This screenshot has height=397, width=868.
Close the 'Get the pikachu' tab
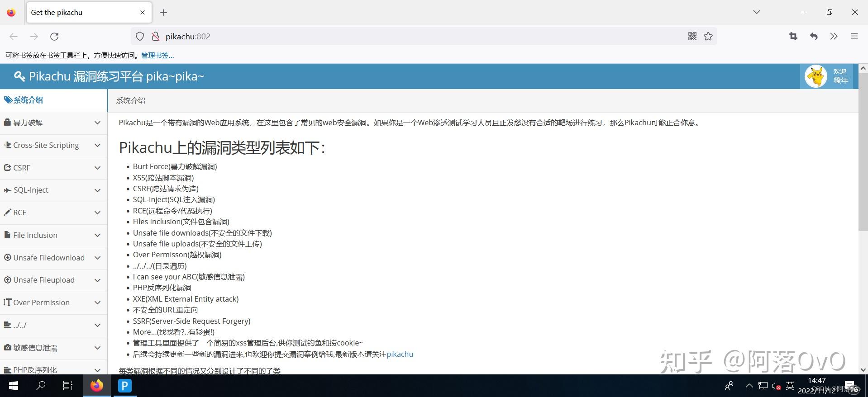click(143, 13)
